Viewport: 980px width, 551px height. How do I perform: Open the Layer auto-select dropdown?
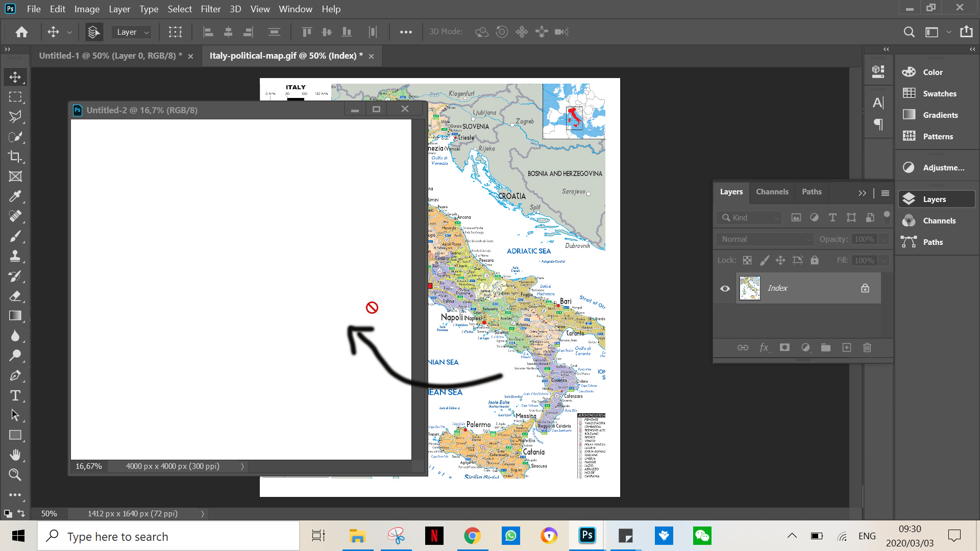(132, 32)
